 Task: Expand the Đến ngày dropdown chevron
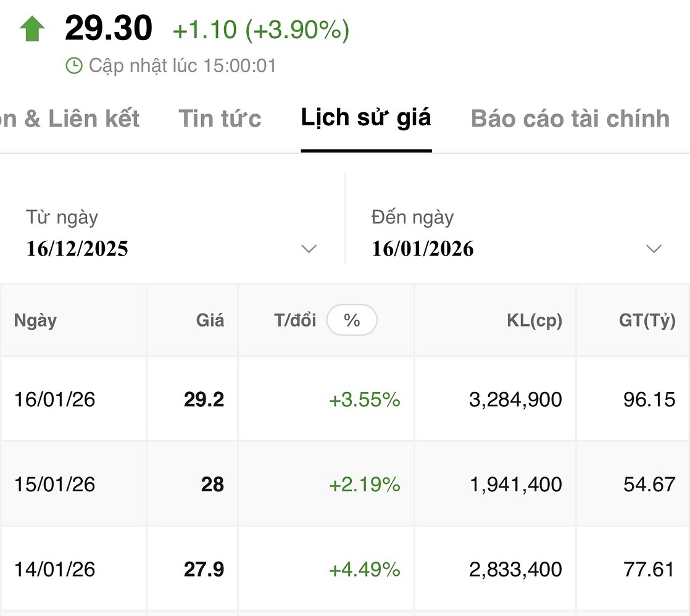[654, 249]
